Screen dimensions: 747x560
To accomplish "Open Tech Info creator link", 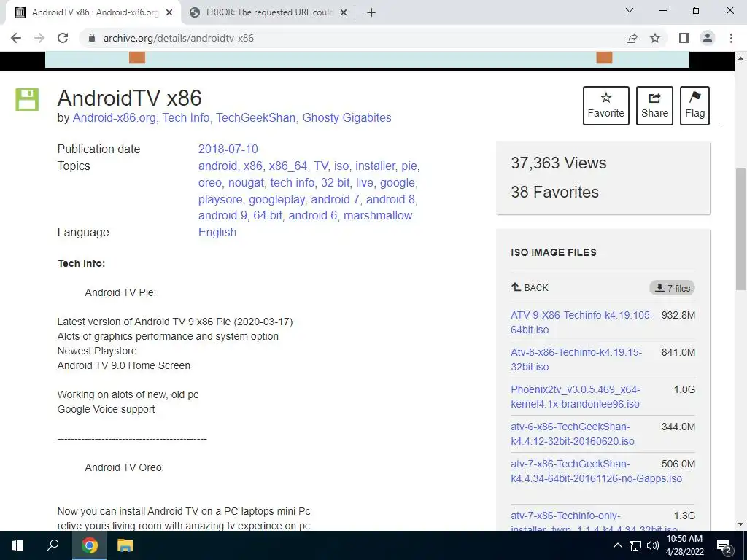I will (186, 117).
